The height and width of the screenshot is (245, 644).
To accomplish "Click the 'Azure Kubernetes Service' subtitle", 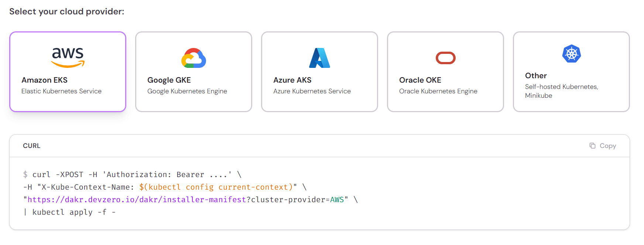I will click(312, 91).
